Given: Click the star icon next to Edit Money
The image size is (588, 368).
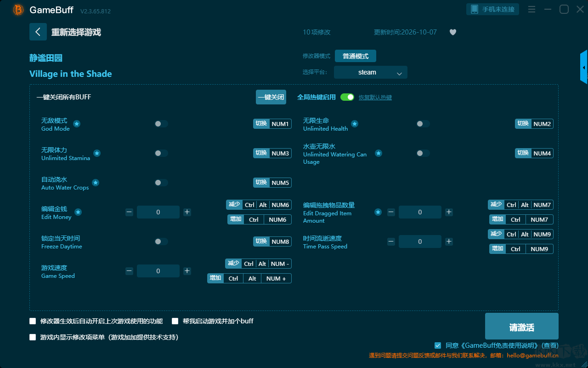Looking at the screenshot, I should [x=78, y=212].
